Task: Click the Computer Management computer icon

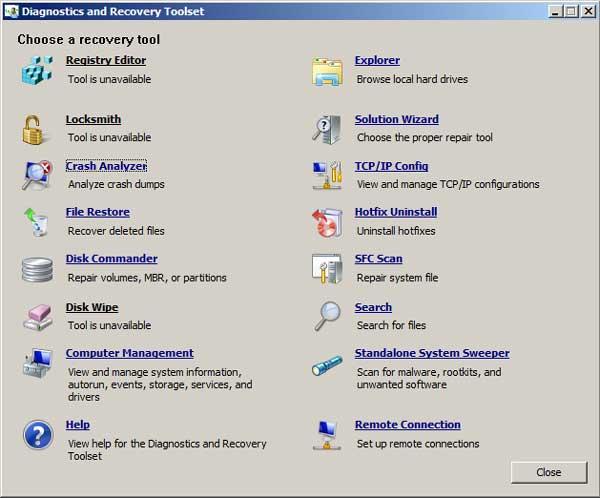Action: point(38,363)
